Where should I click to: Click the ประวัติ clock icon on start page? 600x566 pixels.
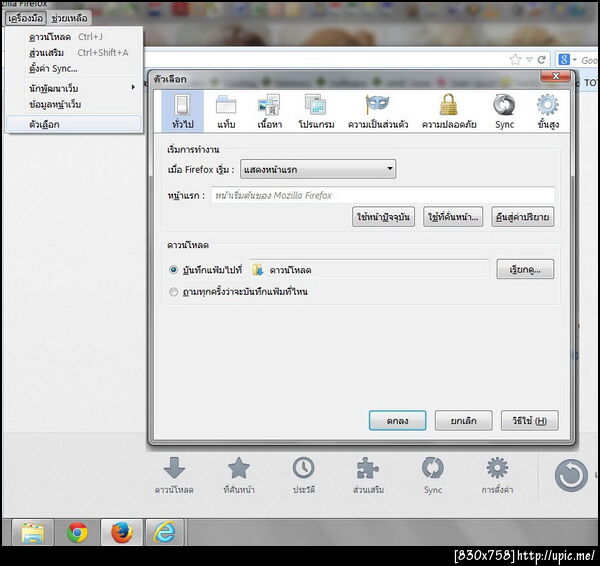click(303, 468)
